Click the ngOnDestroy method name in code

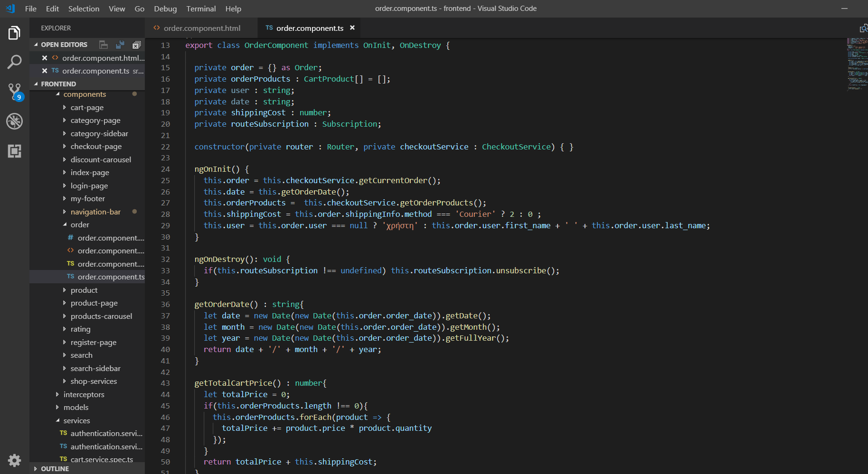pyautogui.click(x=219, y=260)
